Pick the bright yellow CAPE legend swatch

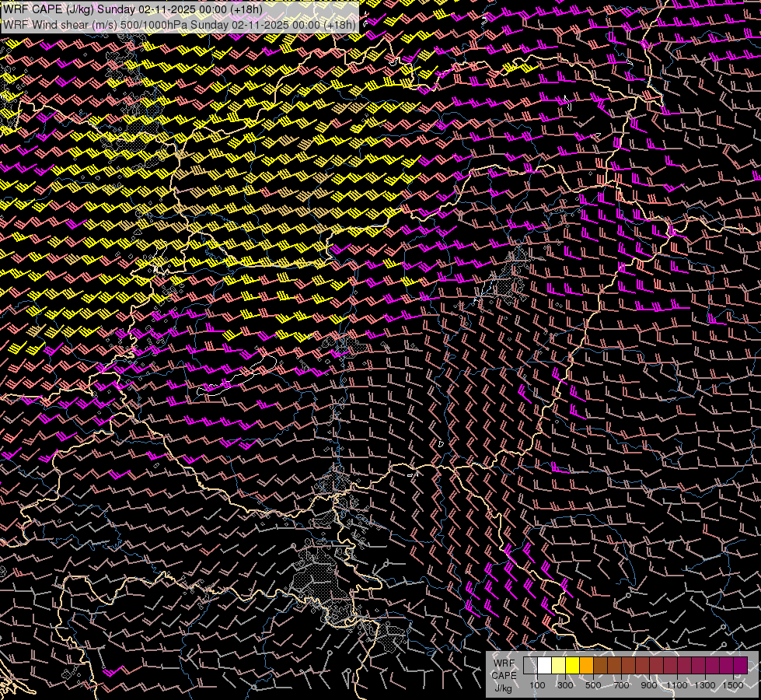click(x=573, y=665)
